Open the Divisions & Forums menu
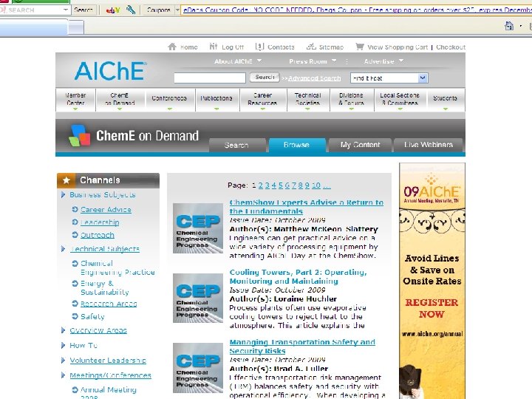The image size is (532, 399). pos(352,100)
